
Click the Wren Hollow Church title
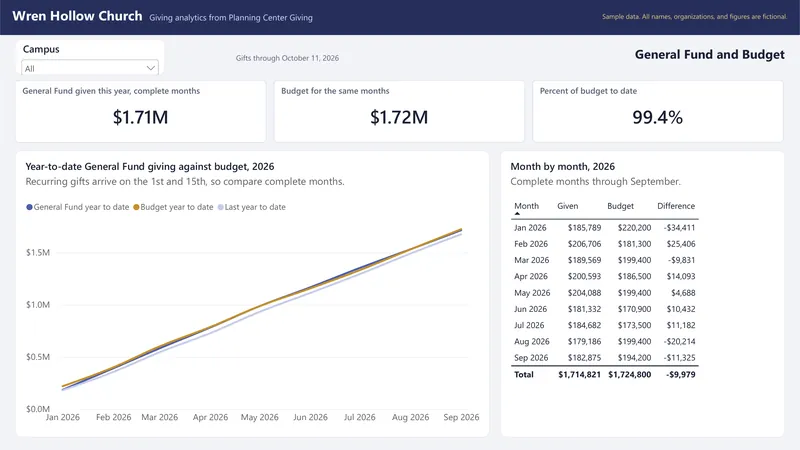(77, 16)
